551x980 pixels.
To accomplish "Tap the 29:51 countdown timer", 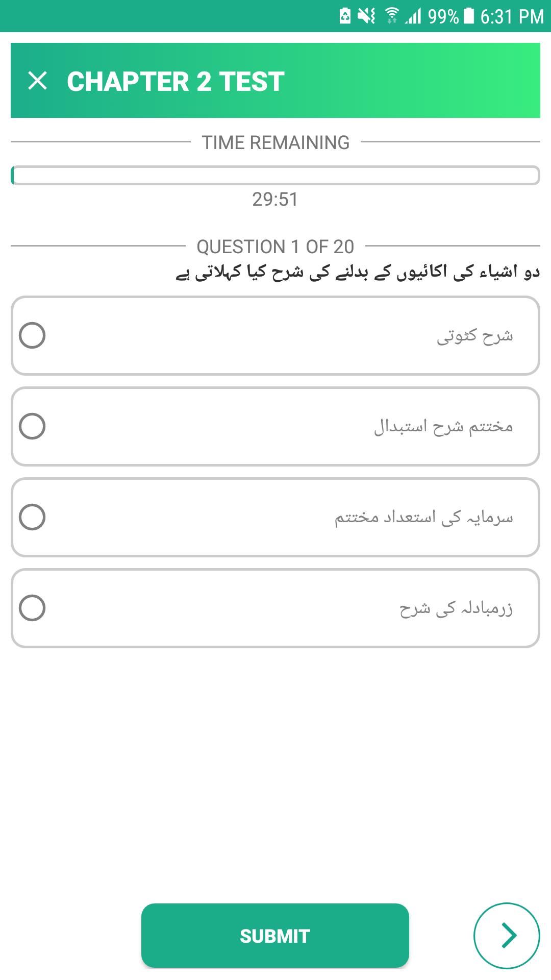I will pos(275,199).
